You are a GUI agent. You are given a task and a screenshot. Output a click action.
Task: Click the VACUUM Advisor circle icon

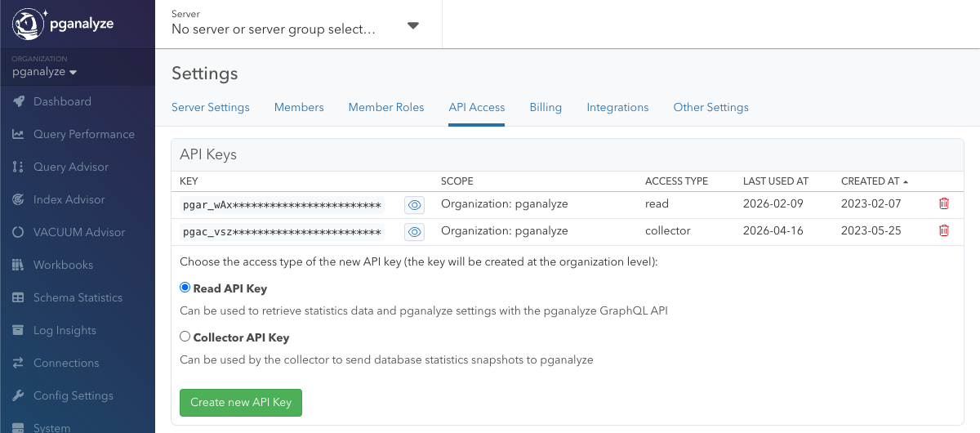click(x=18, y=232)
